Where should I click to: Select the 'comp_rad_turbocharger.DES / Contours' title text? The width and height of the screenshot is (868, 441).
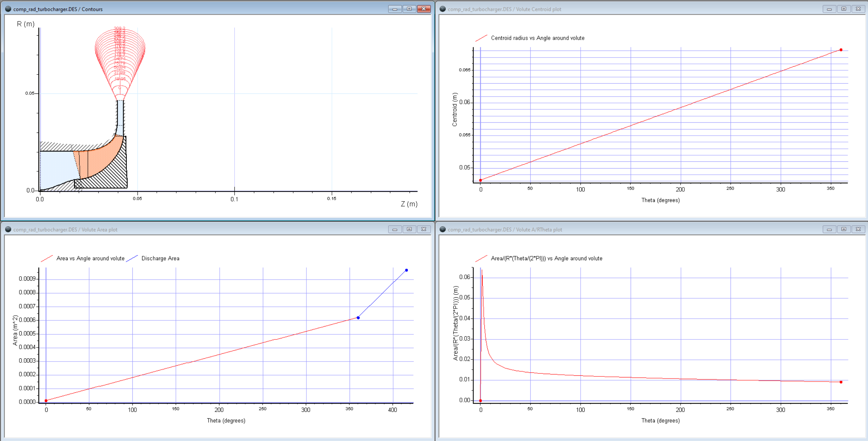pos(58,9)
